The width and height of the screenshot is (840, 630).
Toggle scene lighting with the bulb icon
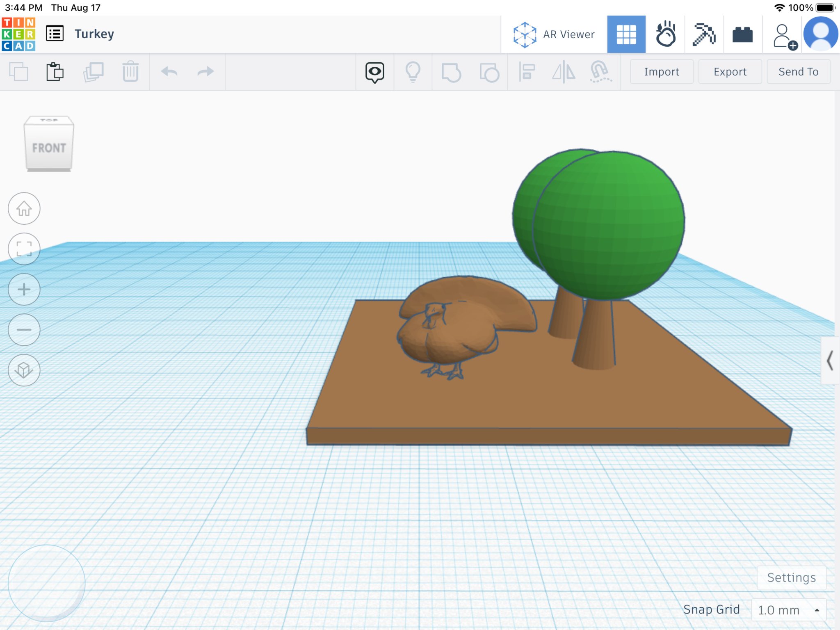tap(413, 72)
